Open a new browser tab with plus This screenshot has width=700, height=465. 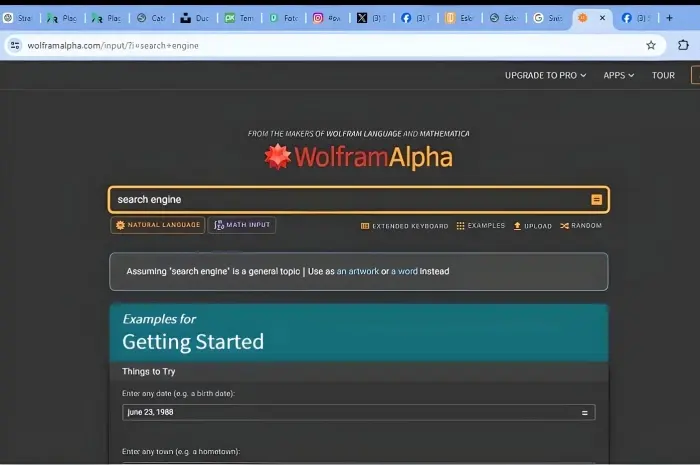click(x=669, y=18)
